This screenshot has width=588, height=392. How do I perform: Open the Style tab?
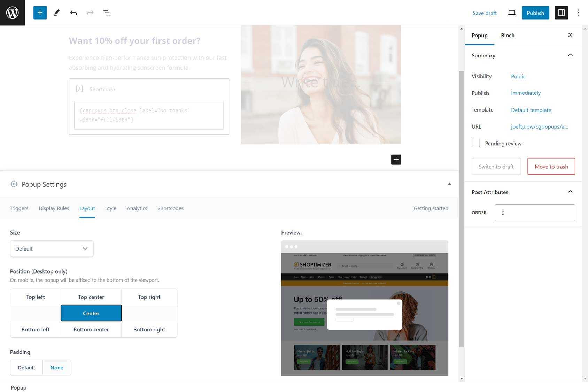coord(111,208)
